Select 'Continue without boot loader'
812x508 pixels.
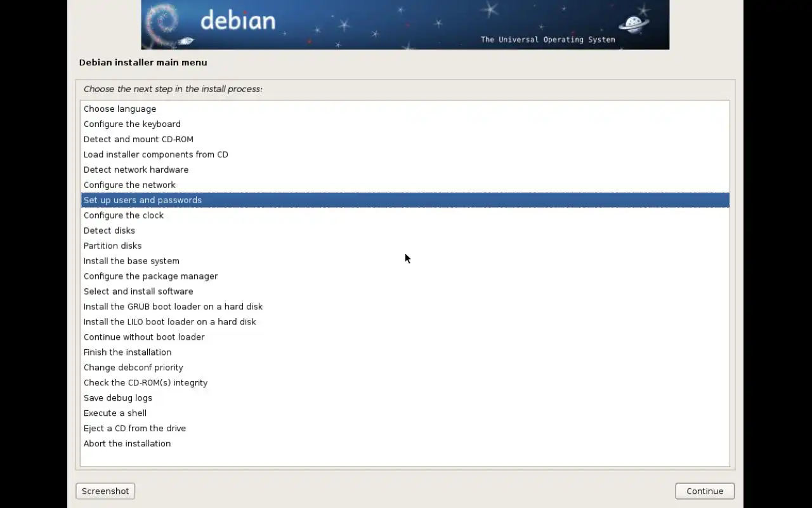pyautogui.click(x=405, y=337)
